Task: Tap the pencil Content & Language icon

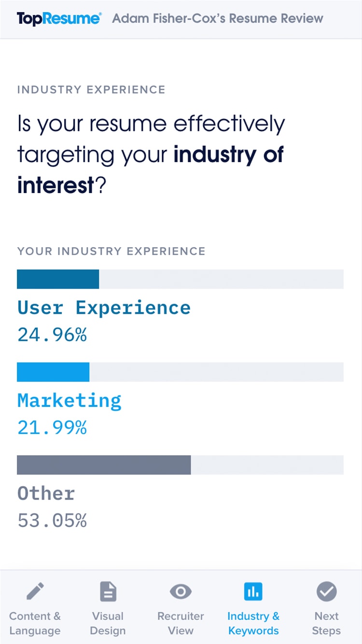Action: point(35,591)
